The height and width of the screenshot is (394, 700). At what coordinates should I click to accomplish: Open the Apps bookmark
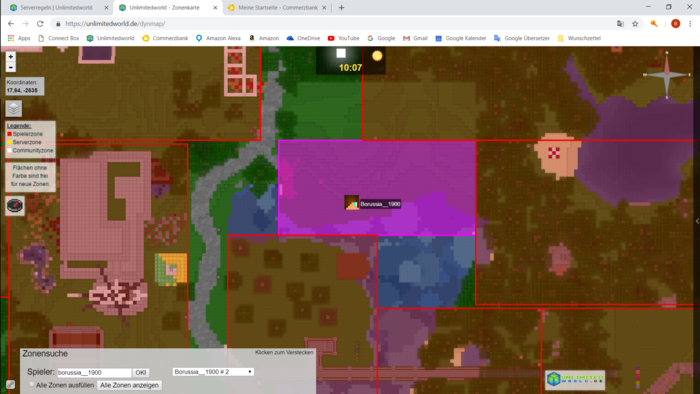[x=19, y=38]
